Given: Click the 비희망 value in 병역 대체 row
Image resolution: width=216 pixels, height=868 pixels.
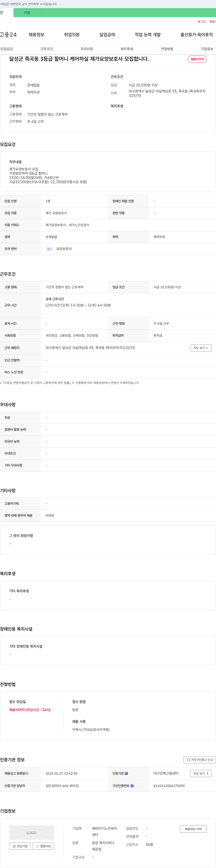Looking at the screenshot, I should coord(50,516).
